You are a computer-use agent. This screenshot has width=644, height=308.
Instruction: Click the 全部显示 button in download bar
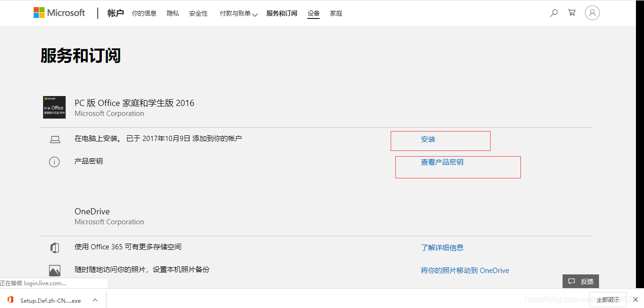click(608, 299)
